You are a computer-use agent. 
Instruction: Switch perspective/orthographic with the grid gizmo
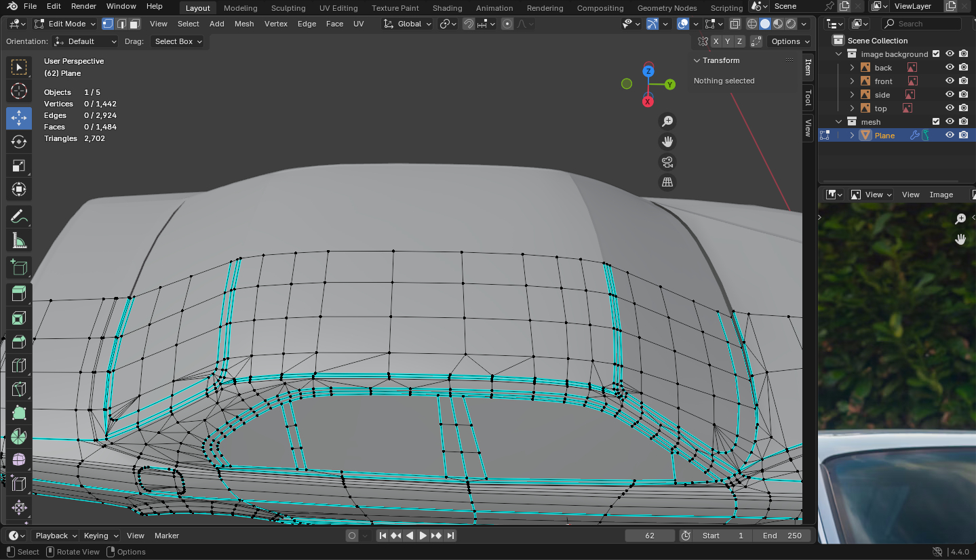point(667,182)
